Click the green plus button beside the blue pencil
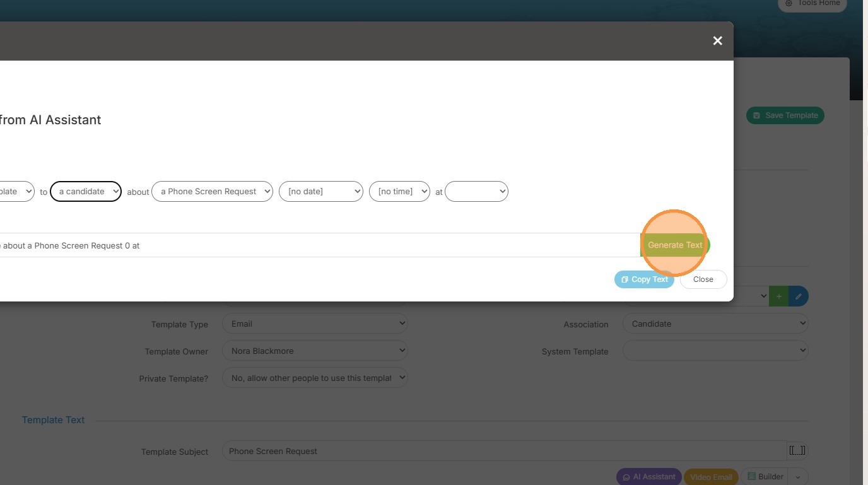Screen dimensions: 868x485 click(x=778, y=296)
